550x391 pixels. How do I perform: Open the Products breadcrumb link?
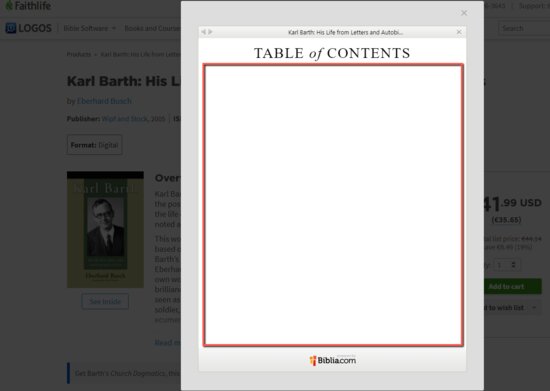coord(79,54)
